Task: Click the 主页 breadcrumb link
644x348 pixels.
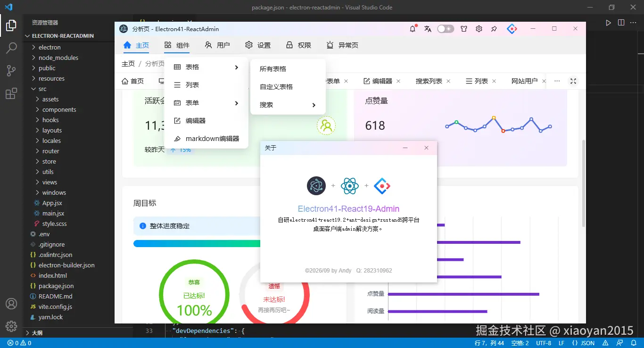Action: tap(128, 64)
